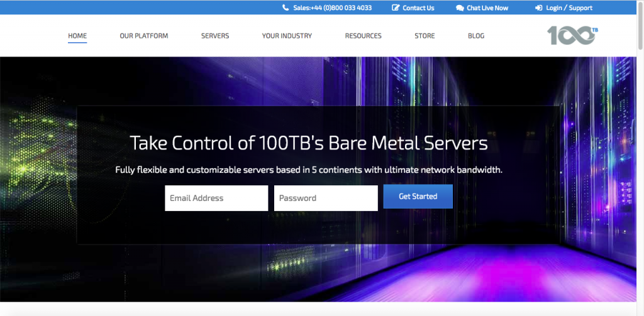Open the Home menu item
This screenshot has width=644, height=316.
(x=77, y=36)
